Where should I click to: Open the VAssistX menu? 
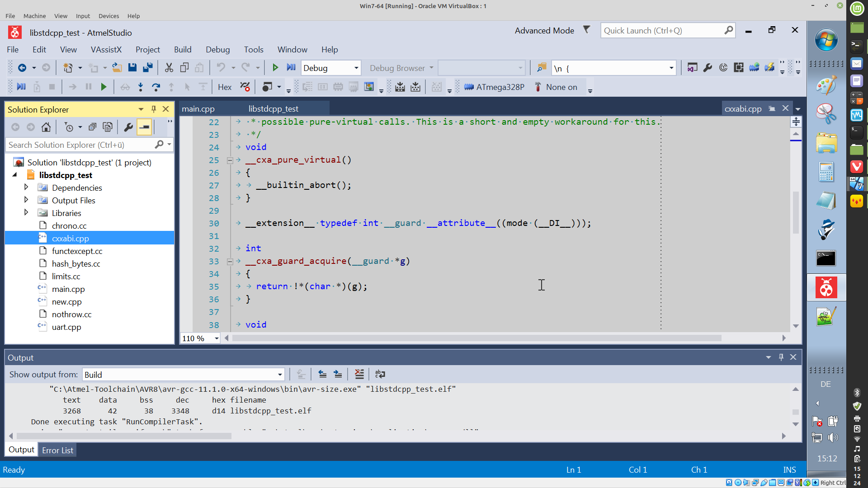[106, 49]
